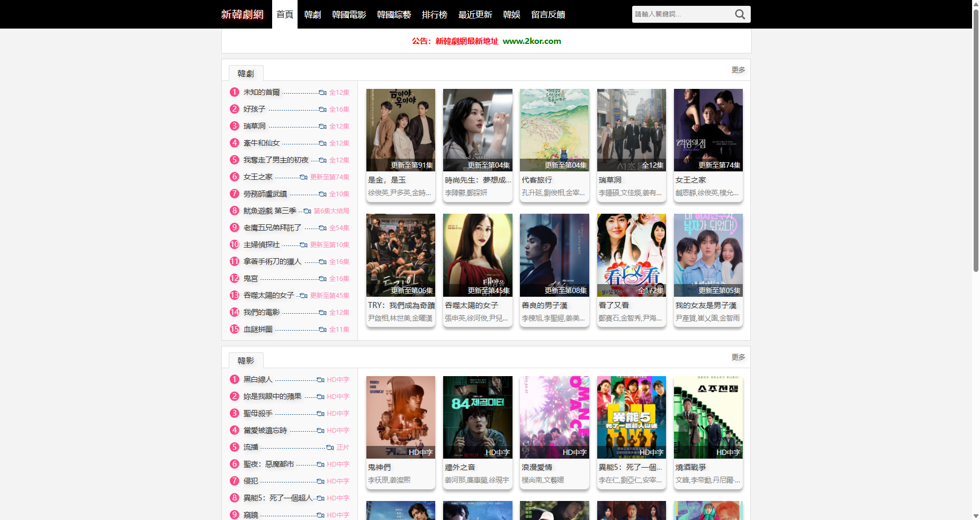Screen dimensions: 980x520
Task: Click the camera icon beside 拿著手術刀的獵人
Action: (x=322, y=262)
